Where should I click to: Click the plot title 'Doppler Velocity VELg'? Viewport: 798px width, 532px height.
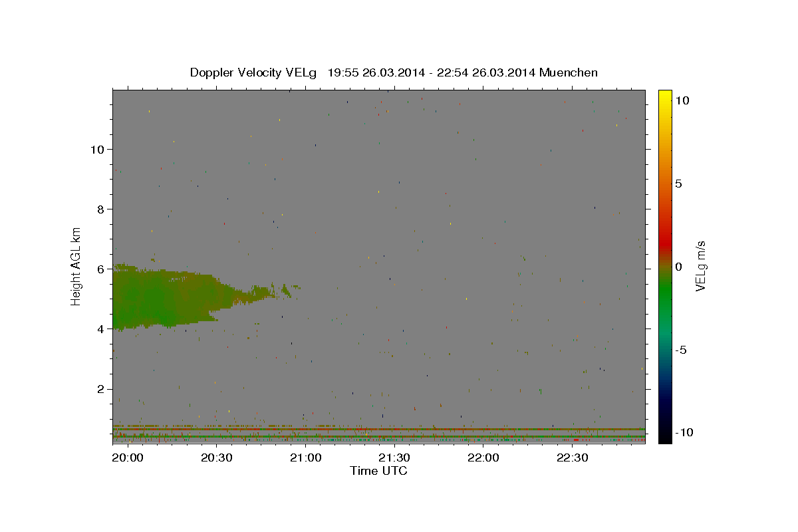(x=255, y=72)
